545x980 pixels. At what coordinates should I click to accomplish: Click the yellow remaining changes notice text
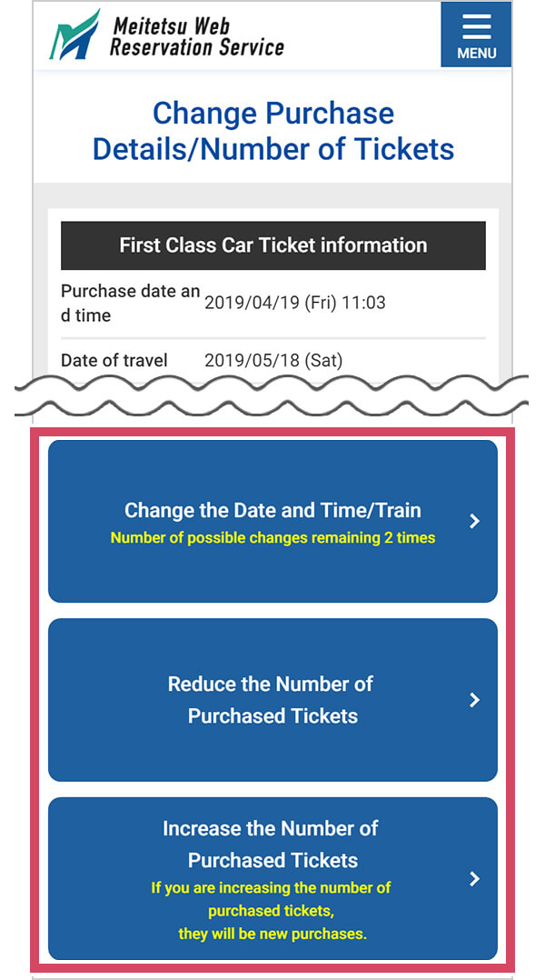tap(272, 537)
